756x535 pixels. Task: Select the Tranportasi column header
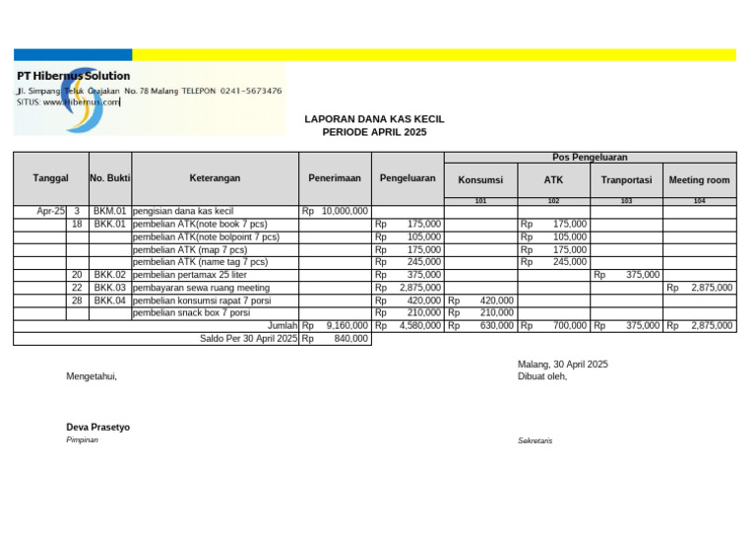pos(626,180)
